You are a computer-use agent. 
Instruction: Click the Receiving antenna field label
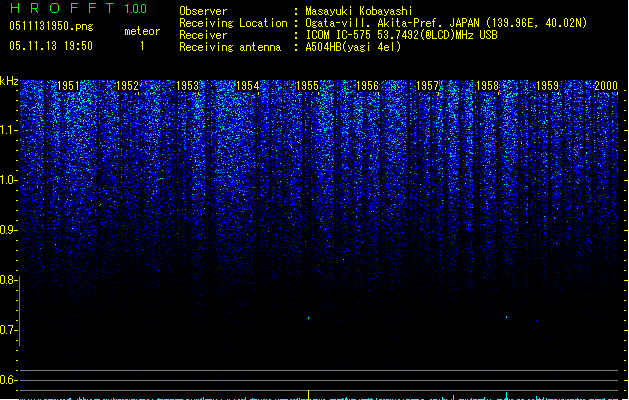coord(230,47)
